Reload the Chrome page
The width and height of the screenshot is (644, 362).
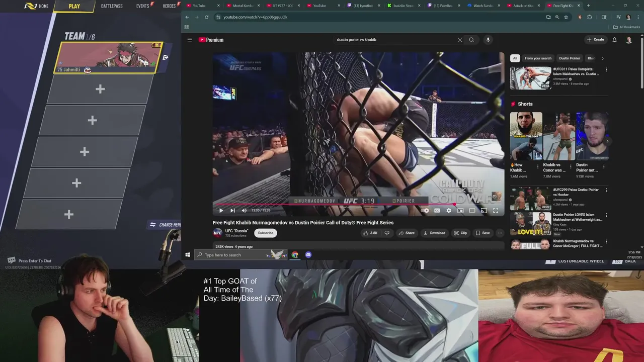[206, 17]
